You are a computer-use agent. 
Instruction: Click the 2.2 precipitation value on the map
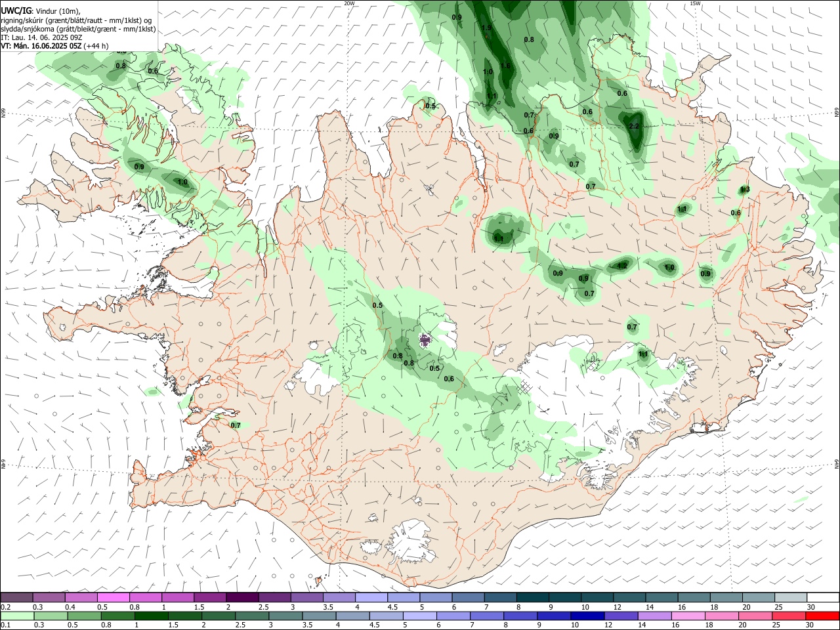coord(634,126)
